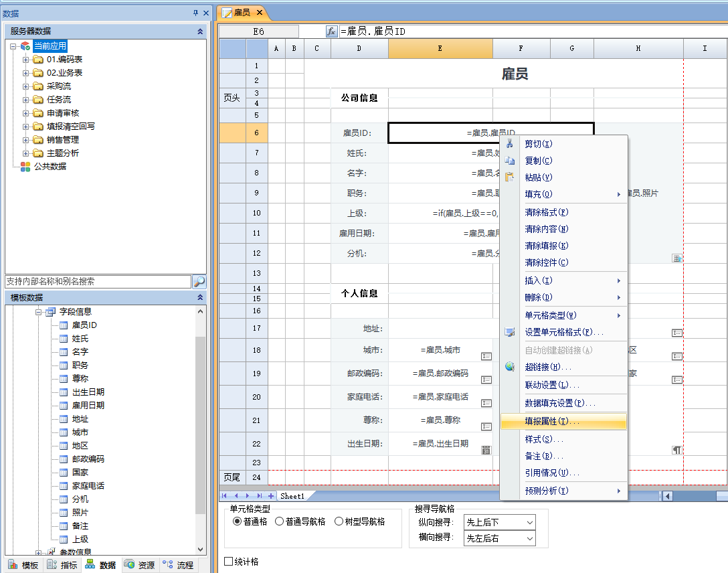Click the 当前应用 root node icon
This screenshot has width=728, height=573.
[x=25, y=46]
